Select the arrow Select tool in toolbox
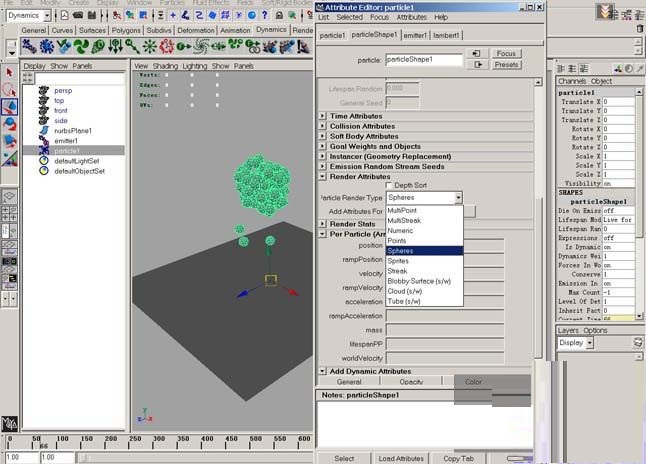This screenshot has height=464, width=646. [x=9, y=73]
